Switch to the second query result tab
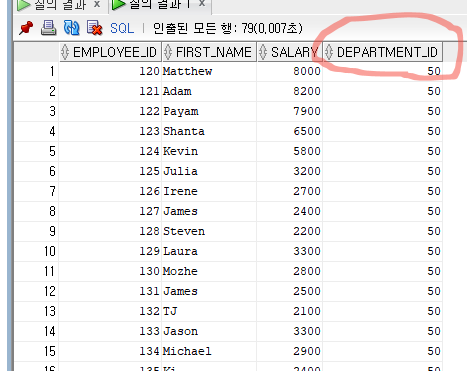The height and width of the screenshot is (371, 467). pos(159,5)
